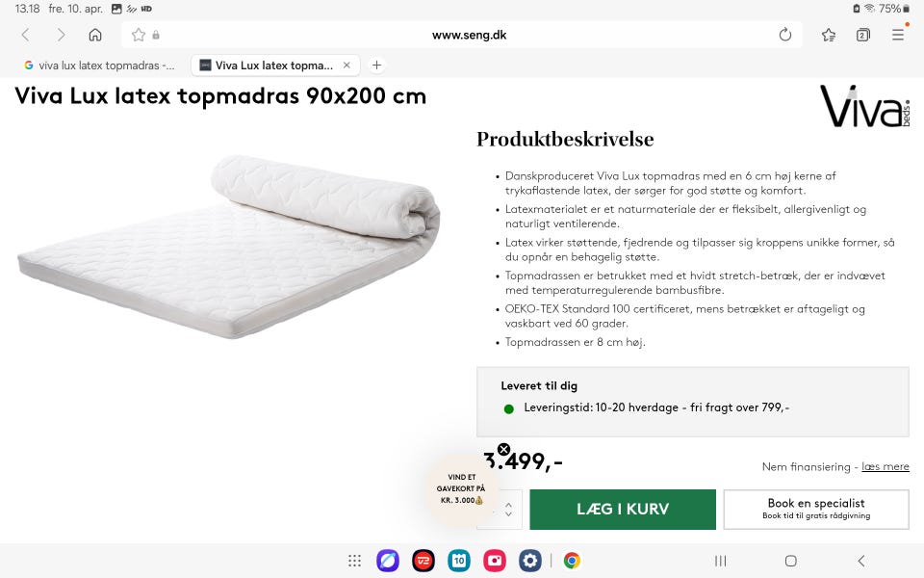Open the læs mere financing link
This screenshot has height=578, width=924.
[x=885, y=466]
